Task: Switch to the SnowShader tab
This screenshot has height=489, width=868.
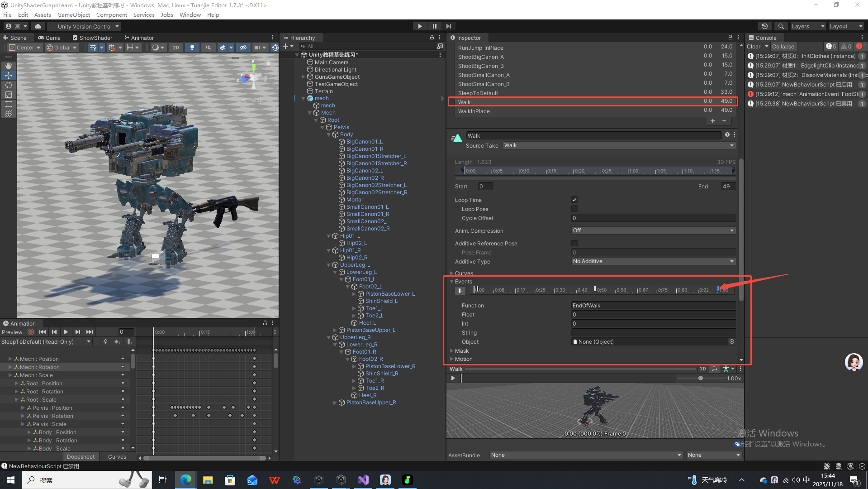Action: (x=92, y=38)
